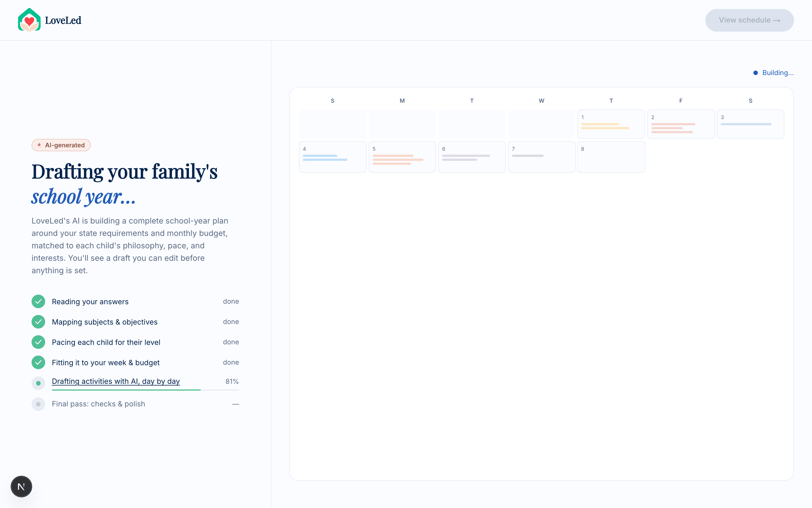This screenshot has width=812, height=508.
Task: Open calendar day 2 cell
Action: 681,124
